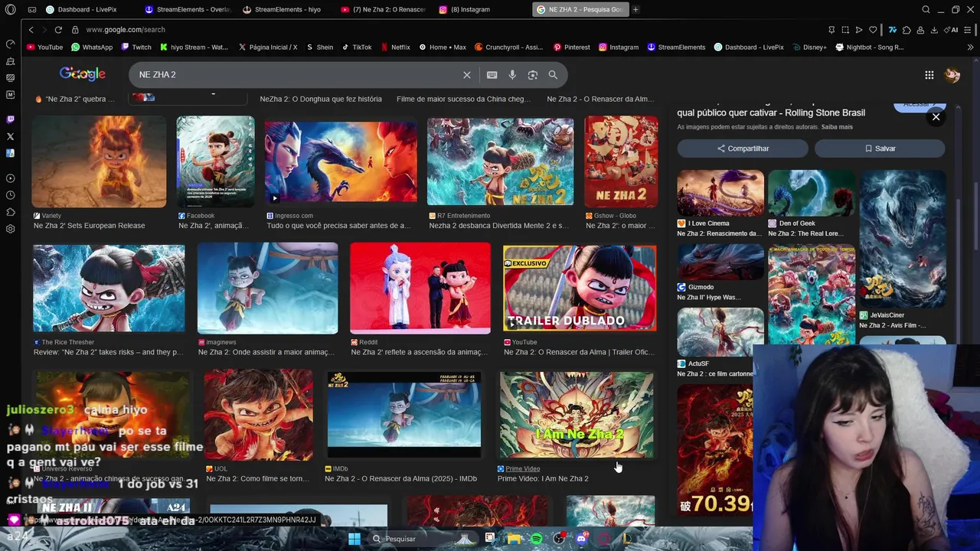Open Google Lens image search
The height and width of the screenshot is (551, 980).
(x=532, y=75)
